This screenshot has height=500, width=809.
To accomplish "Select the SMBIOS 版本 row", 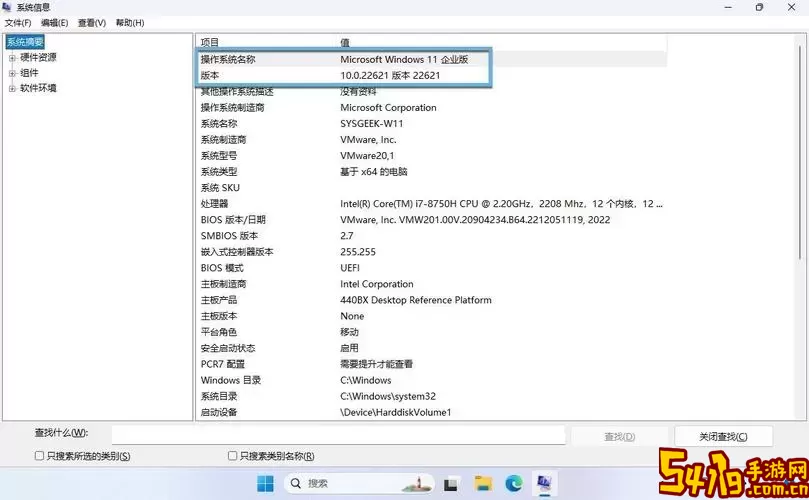I will [x=431, y=236].
